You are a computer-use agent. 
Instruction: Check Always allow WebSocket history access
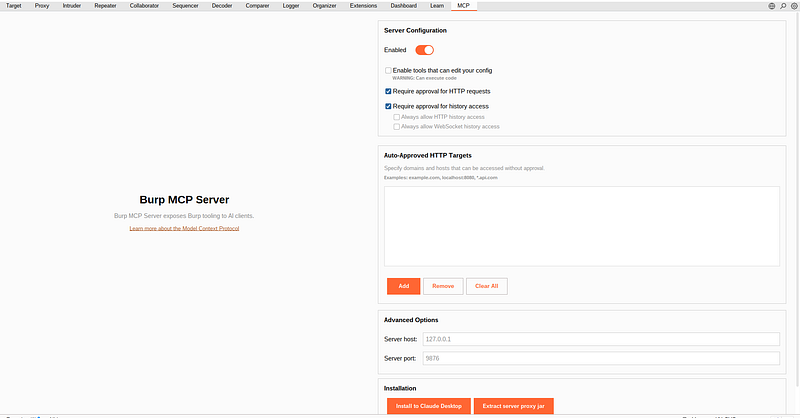point(396,127)
